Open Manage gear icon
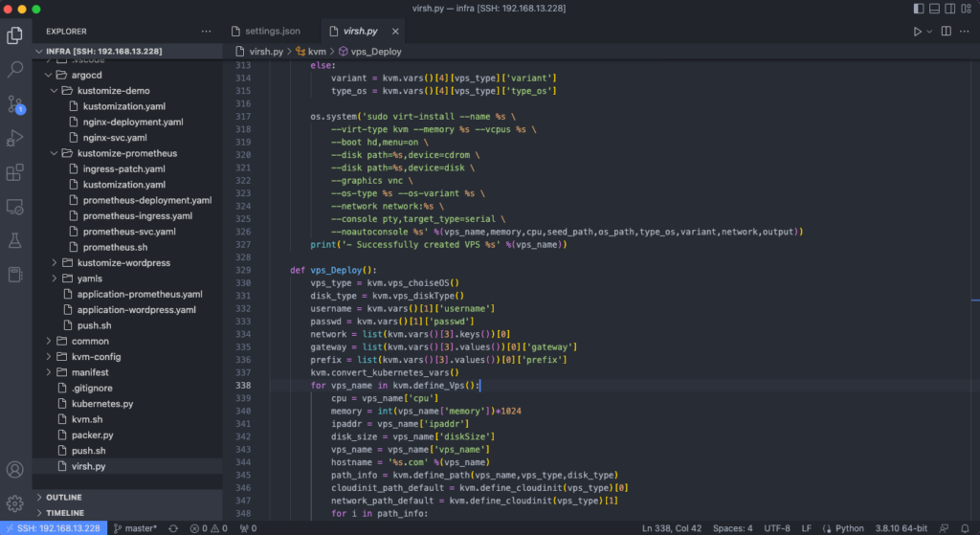This screenshot has width=980, height=535. click(x=15, y=503)
